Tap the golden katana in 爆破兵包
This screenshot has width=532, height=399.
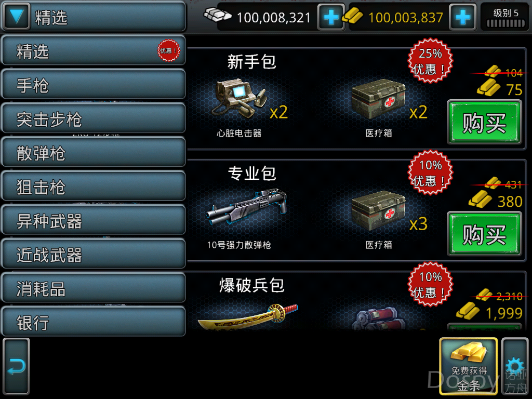coord(248,317)
